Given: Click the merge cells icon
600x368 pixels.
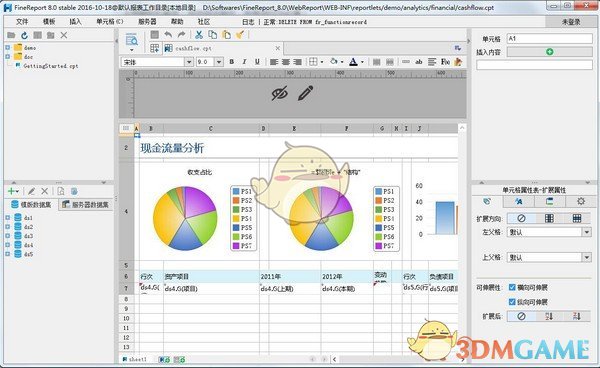Looking at the screenshot, I should click(x=377, y=62).
